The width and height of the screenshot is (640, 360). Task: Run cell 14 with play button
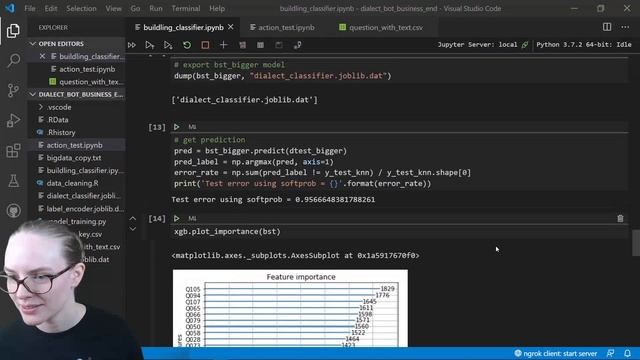coord(176,218)
